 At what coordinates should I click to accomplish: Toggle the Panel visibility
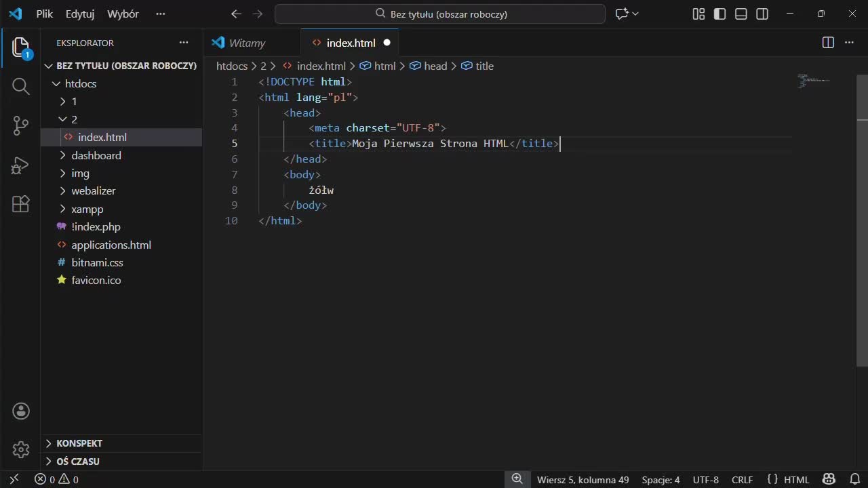(741, 14)
